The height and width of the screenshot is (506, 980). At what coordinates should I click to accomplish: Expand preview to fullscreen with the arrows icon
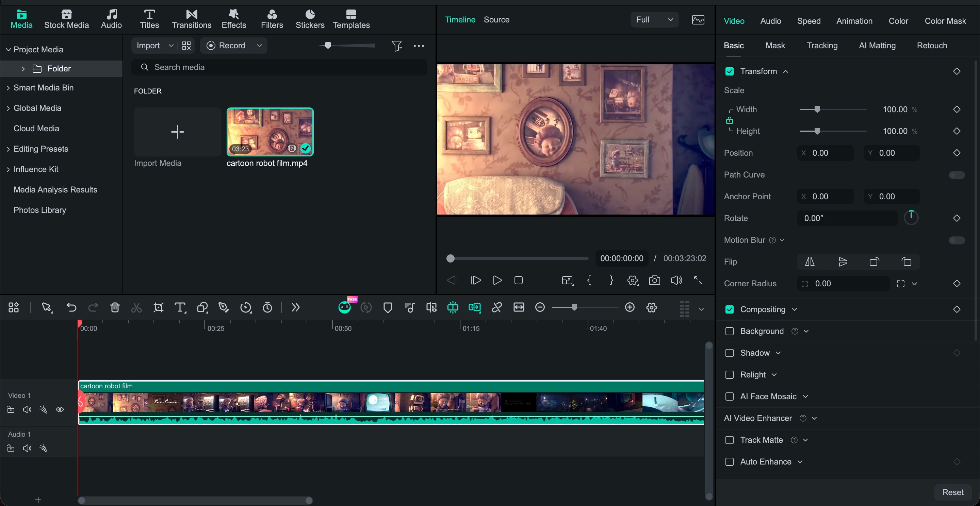(x=698, y=281)
